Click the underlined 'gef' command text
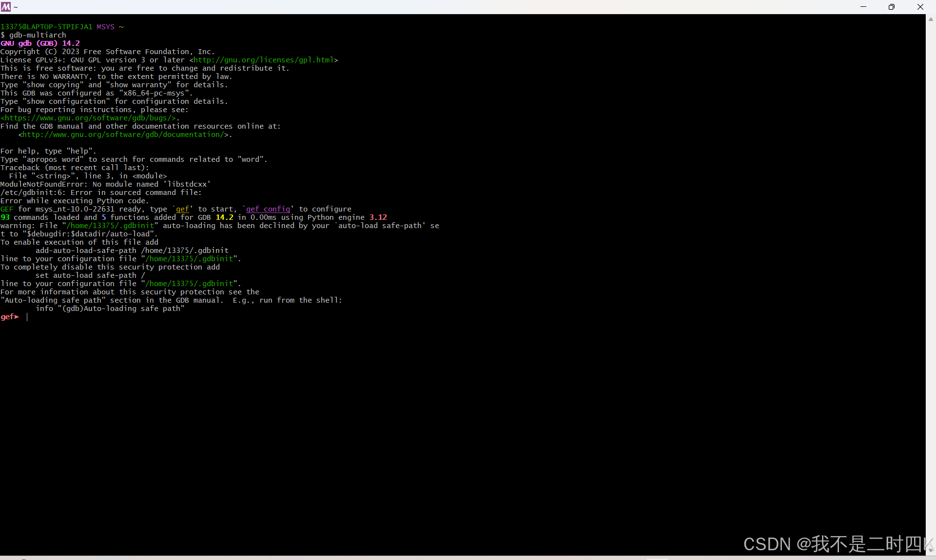Screen dimensions: 936x560 tap(182, 209)
